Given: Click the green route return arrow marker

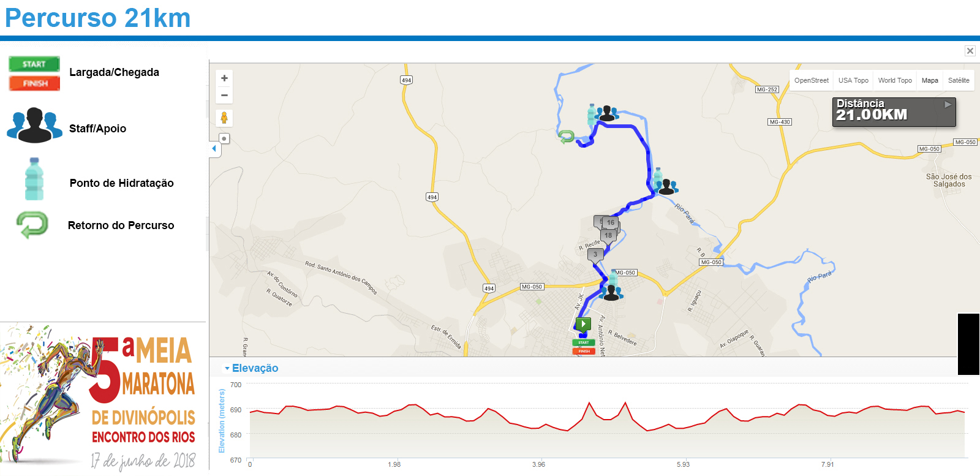Looking at the screenshot, I should pos(567,137).
